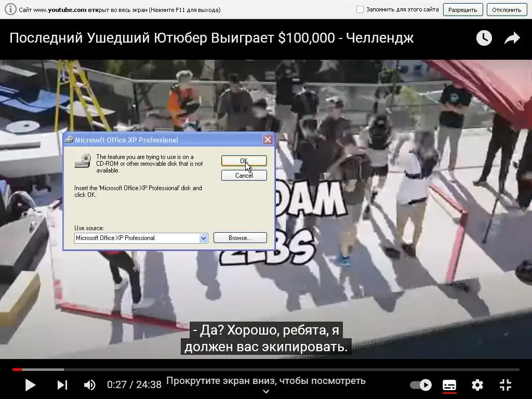The width and height of the screenshot is (532, 399).
Task: Click Cancel in Office XP dialog
Action: click(244, 176)
